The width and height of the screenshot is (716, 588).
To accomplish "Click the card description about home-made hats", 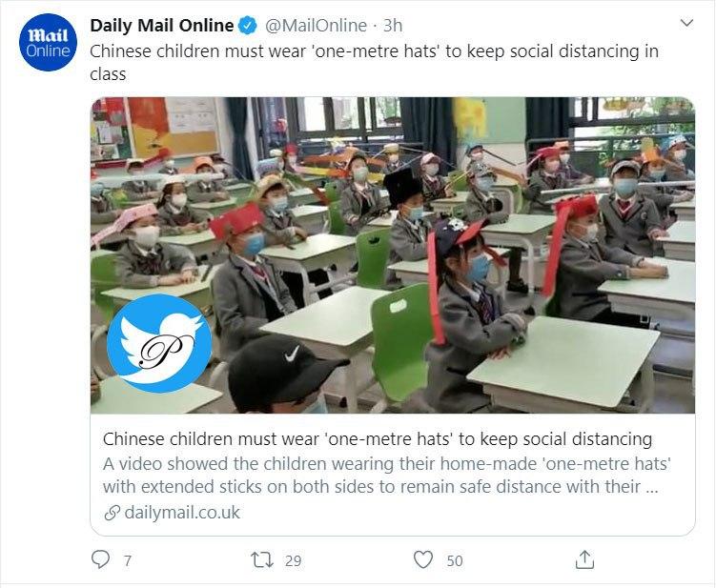I will [386, 476].
